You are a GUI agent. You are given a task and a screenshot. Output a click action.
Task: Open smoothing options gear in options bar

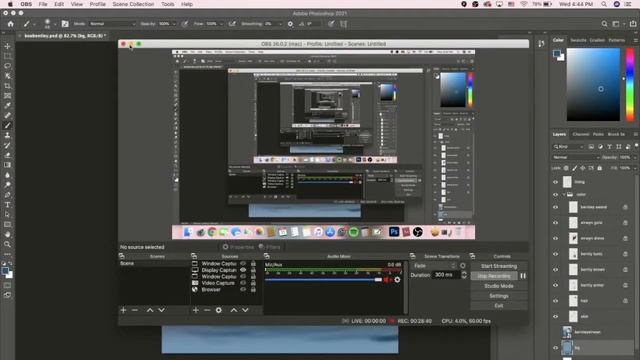pos(290,24)
